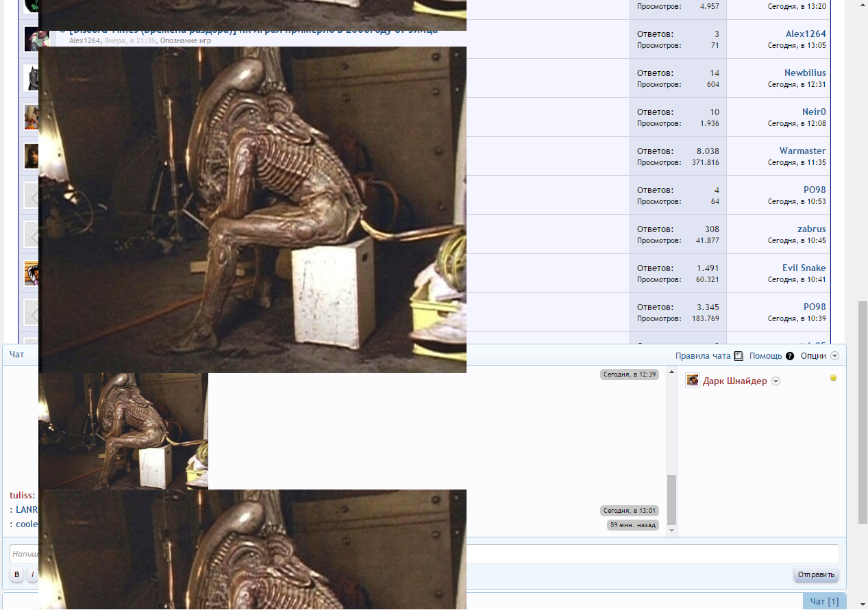Click the large alien costume image
868x610 pixels.
tap(252, 209)
